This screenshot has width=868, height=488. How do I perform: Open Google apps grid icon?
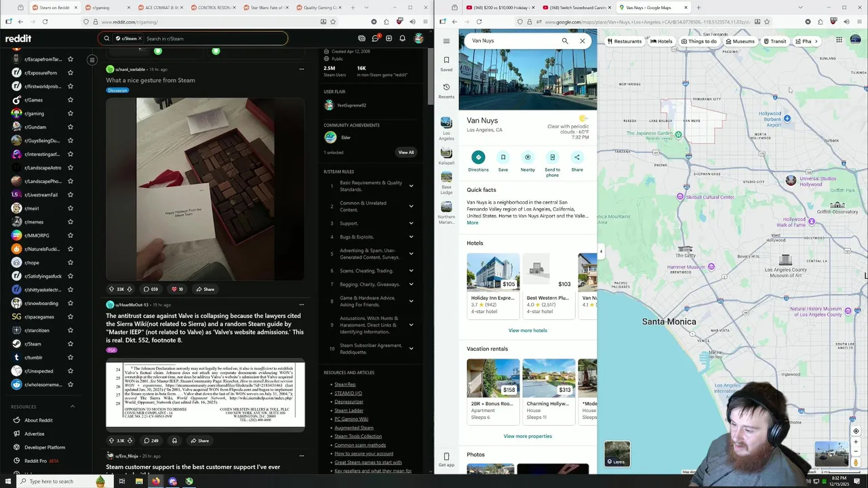pos(839,40)
